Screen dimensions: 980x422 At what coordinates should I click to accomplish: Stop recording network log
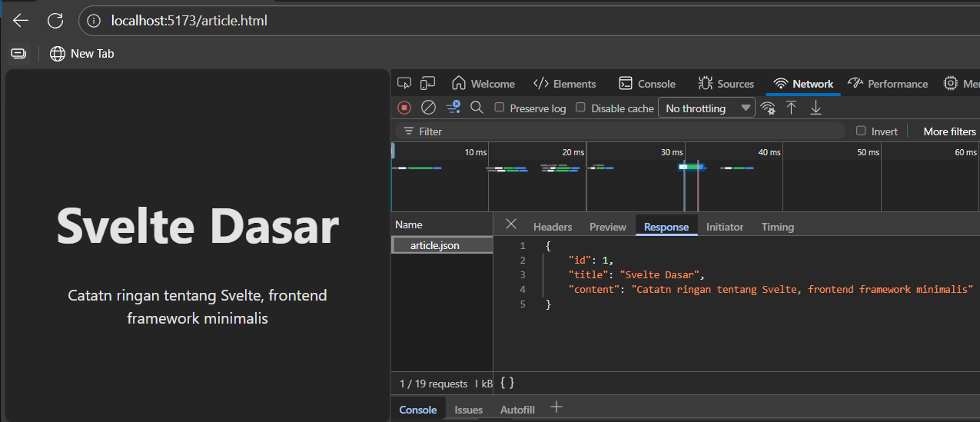click(404, 108)
